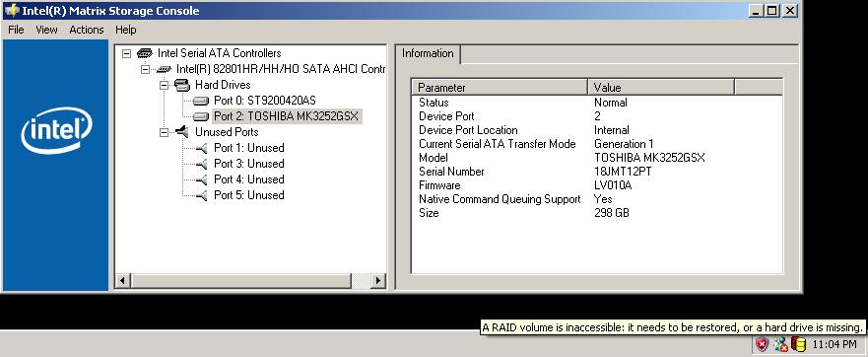The width and height of the screenshot is (868, 357).
Task: Click the Port 4 unused connector icon
Action: 202,179
